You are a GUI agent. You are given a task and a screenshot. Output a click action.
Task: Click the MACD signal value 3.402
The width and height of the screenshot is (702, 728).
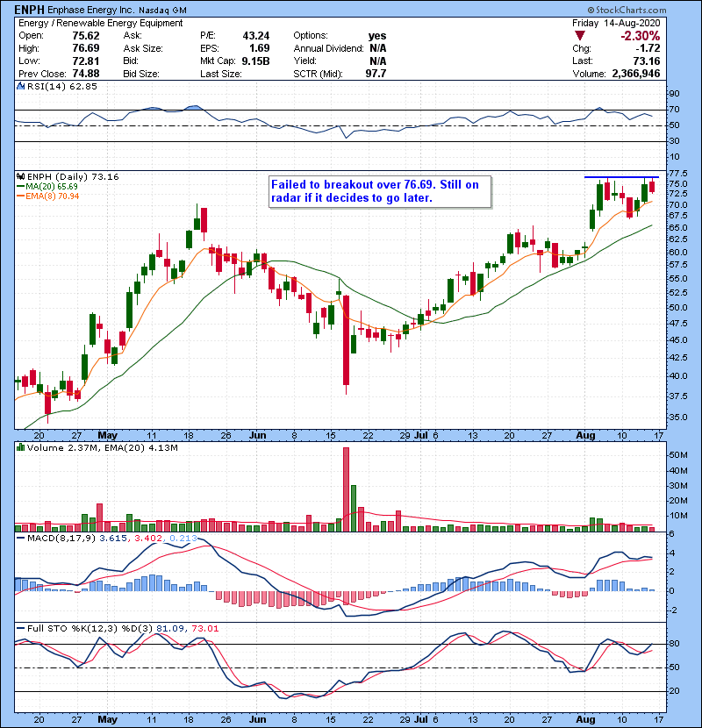[148, 539]
